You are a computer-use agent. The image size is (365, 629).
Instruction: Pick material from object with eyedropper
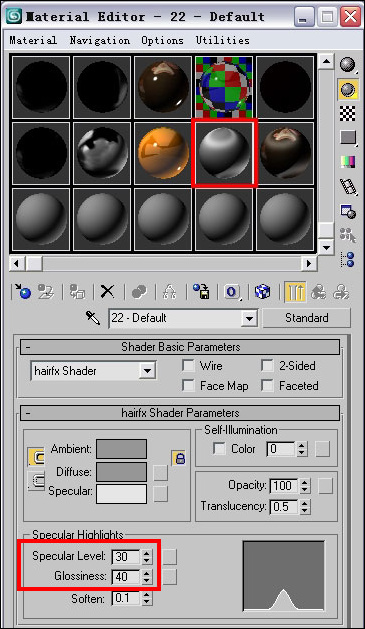[x=93, y=318]
